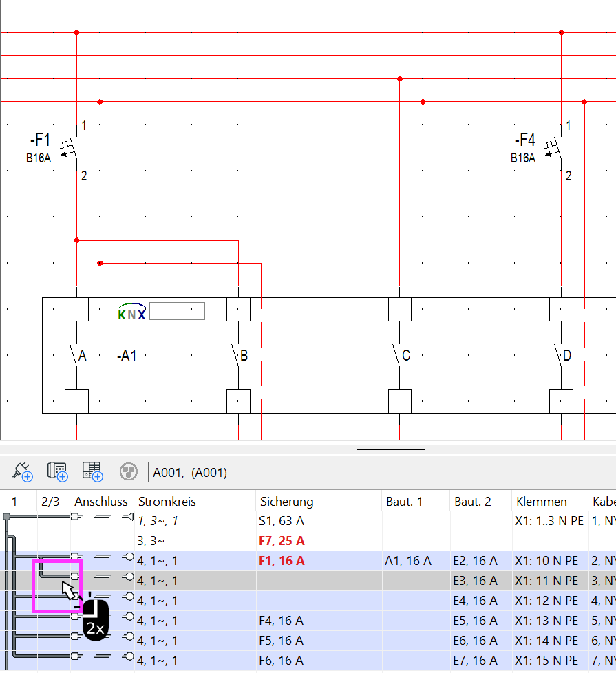Click the empty field beside the KNX logo
The image size is (616, 673).
(x=177, y=311)
